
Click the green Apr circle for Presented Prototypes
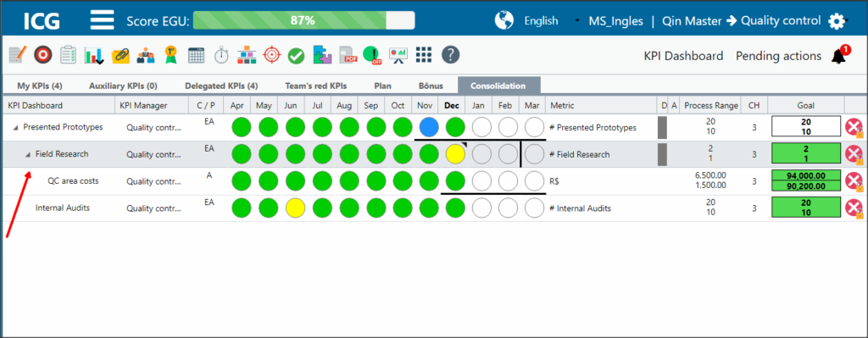click(x=242, y=127)
